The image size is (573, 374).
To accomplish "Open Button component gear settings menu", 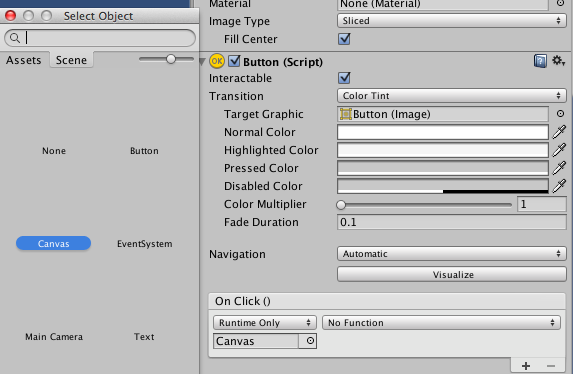I will click(558, 61).
